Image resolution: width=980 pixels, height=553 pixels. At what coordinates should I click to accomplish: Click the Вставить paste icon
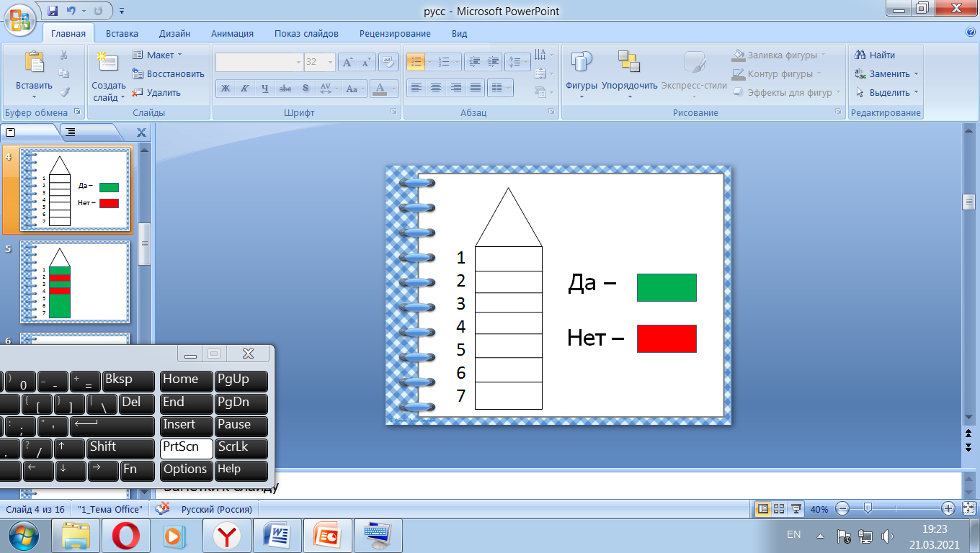pos(34,63)
